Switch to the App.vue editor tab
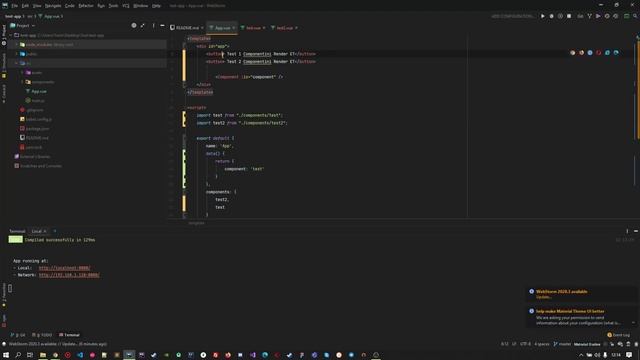Image resolution: width=640 pixels, height=360 pixels. [222, 28]
